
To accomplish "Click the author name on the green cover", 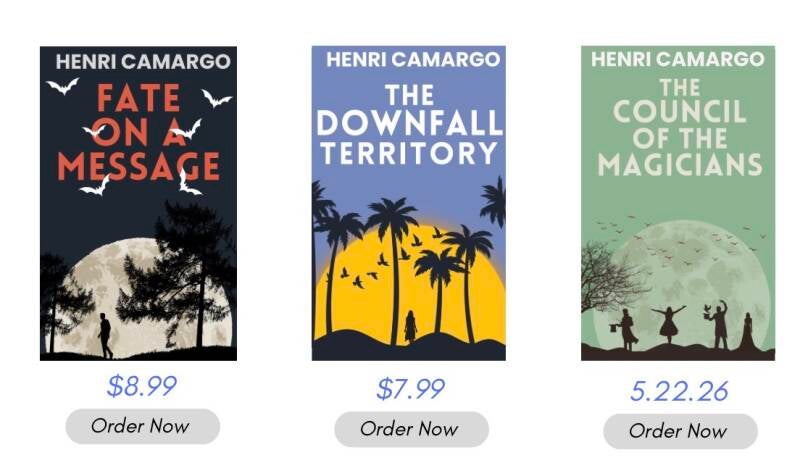I will point(678,60).
